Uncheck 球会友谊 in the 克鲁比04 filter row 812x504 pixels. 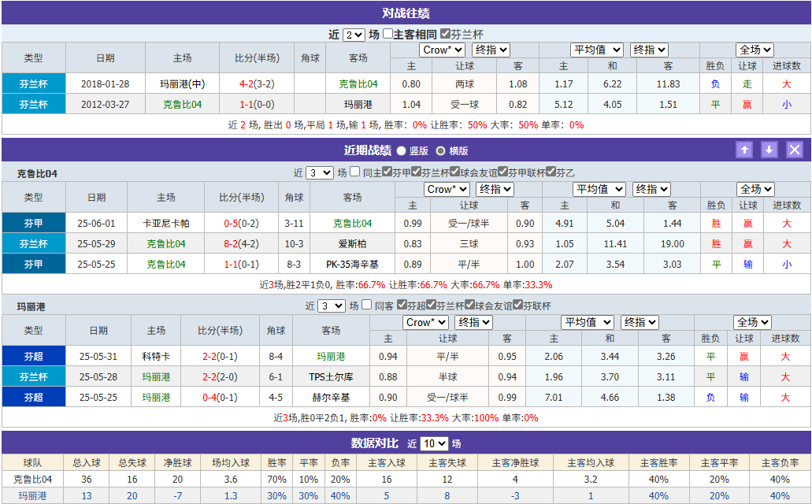[454, 172]
